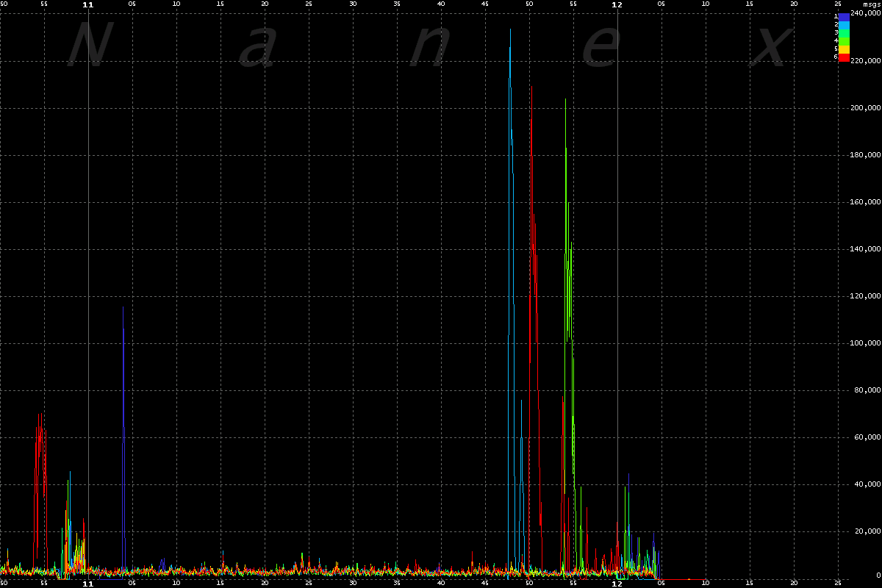Select the 40,000 y-axis value
Viewport: 882px width, 588px height.
[x=867, y=484]
